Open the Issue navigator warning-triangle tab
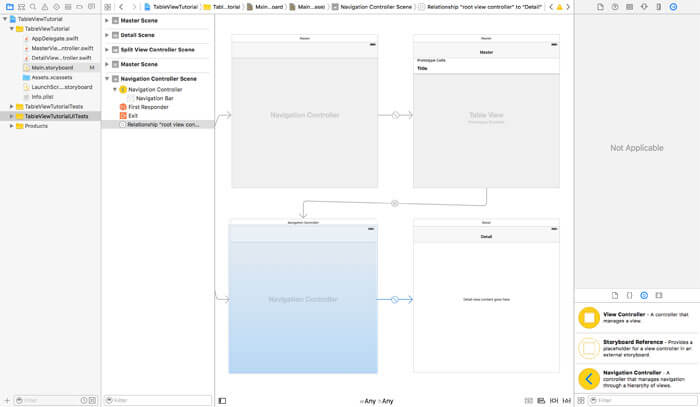This screenshot has height=407, width=700. [45, 7]
